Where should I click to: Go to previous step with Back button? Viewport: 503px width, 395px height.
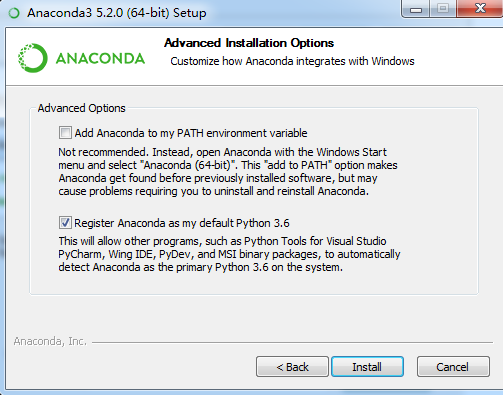click(292, 367)
